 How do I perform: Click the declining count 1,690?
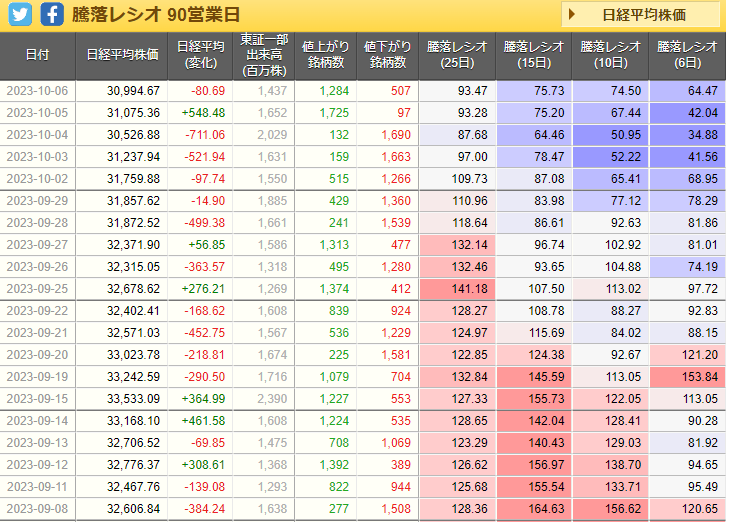pos(396,135)
